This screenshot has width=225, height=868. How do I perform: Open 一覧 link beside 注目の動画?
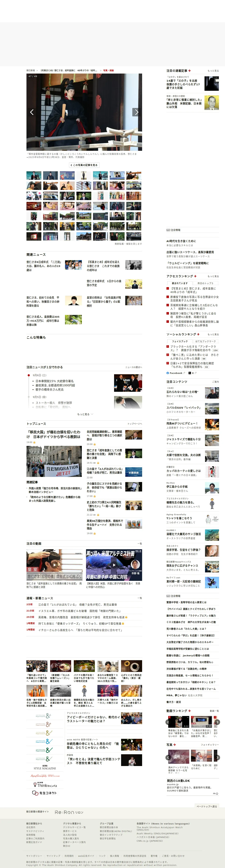point(140,543)
